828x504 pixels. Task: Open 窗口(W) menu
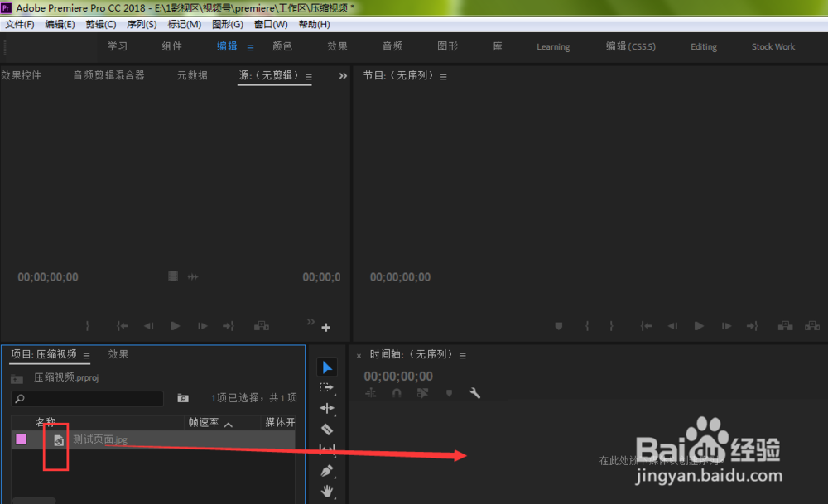click(271, 24)
